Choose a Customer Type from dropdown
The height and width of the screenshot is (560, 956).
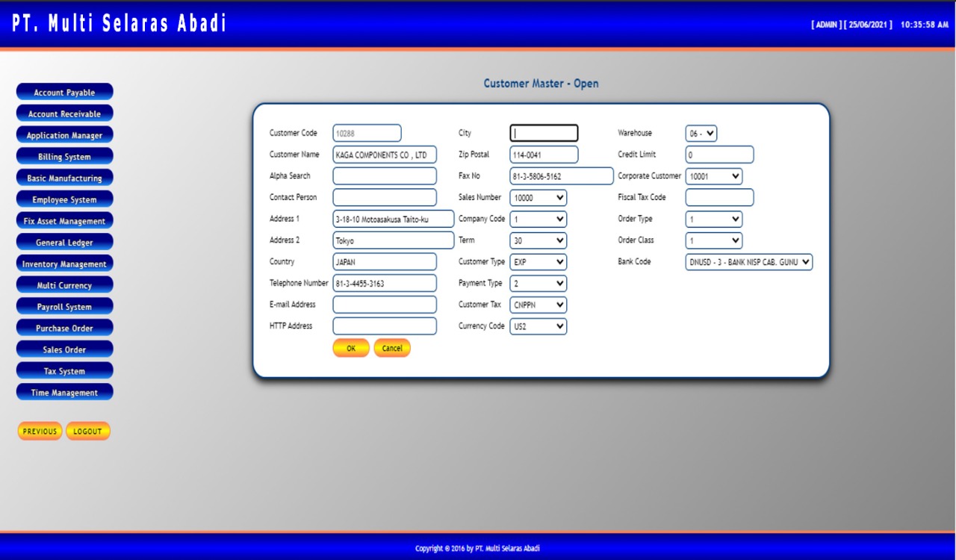point(538,262)
